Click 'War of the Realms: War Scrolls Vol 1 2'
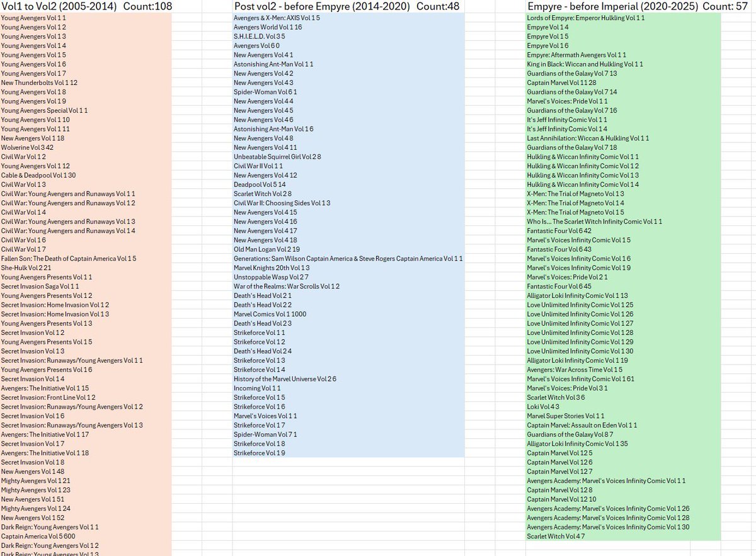The height and width of the screenshot is (556, 756). pyautogui.click(x=348, y=287)
